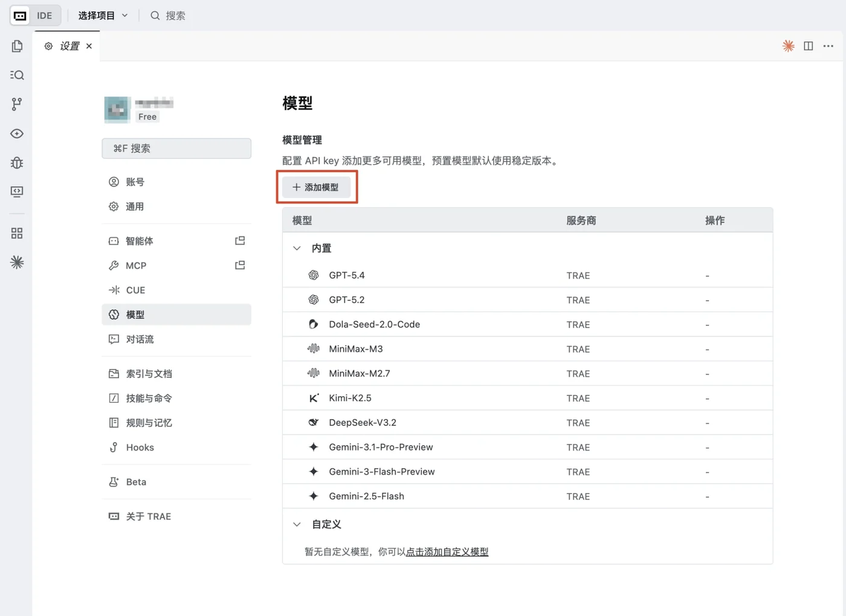Click the user avatar thumbnail
The image size is (846, 616).
117,109
